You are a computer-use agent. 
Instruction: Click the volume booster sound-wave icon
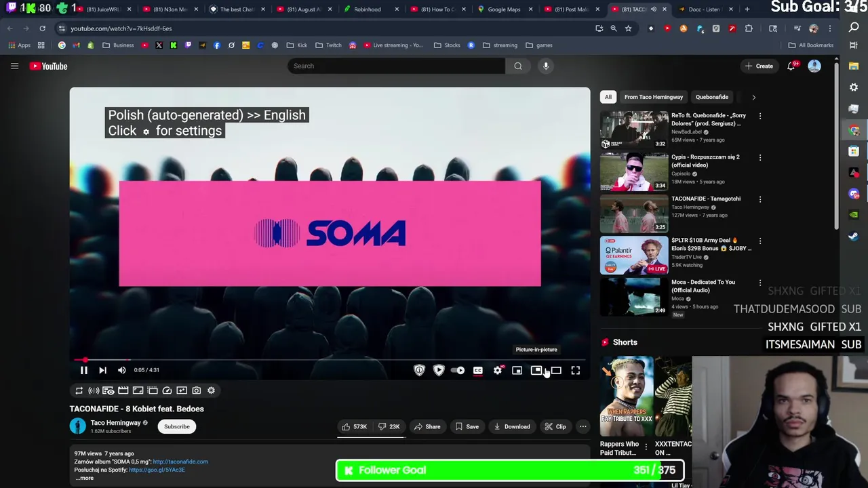coord(94,390)
